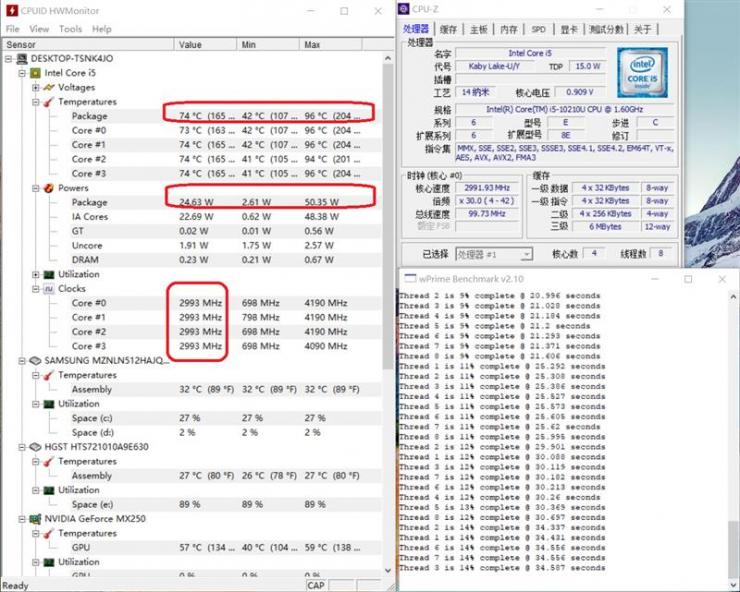740x592 pixels.
Task: Click the graphics card icon for NVIDIA GeForce MX250
Action: [x=35, y=519]
